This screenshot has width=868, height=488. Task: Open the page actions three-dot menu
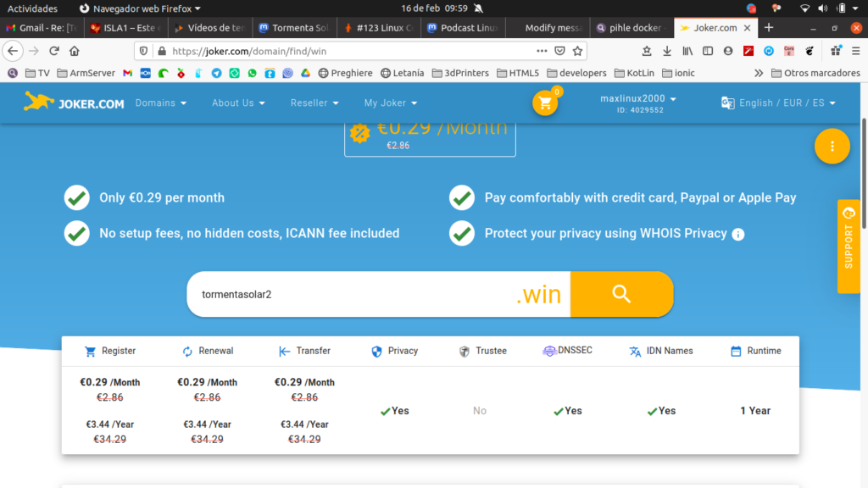(x=542, y=51)
